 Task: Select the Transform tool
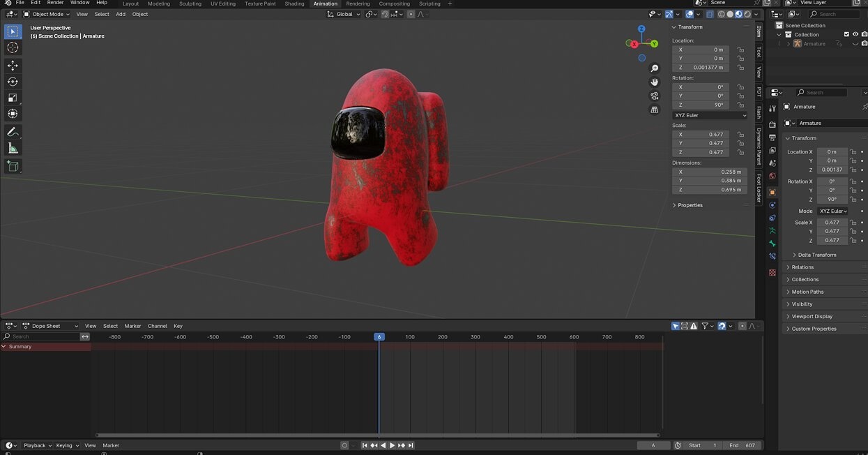click(13, 114)
